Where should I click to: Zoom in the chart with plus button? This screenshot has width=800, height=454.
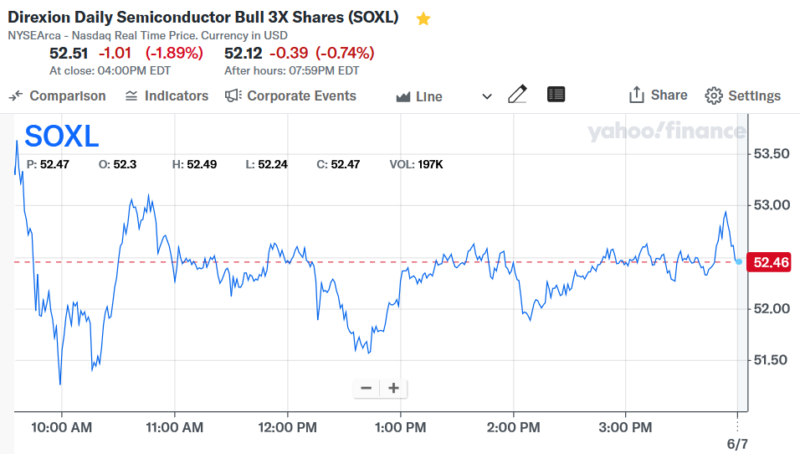tap(394, 388)
